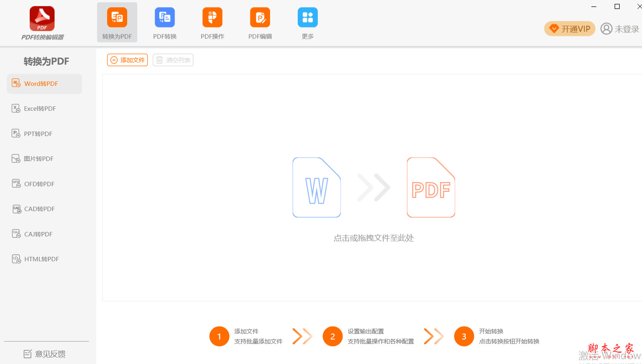Click the 点击或拖拽文件至此处 drop text
Screen dimensions: 642x364
pyautogui.click(x=374, y=238)
